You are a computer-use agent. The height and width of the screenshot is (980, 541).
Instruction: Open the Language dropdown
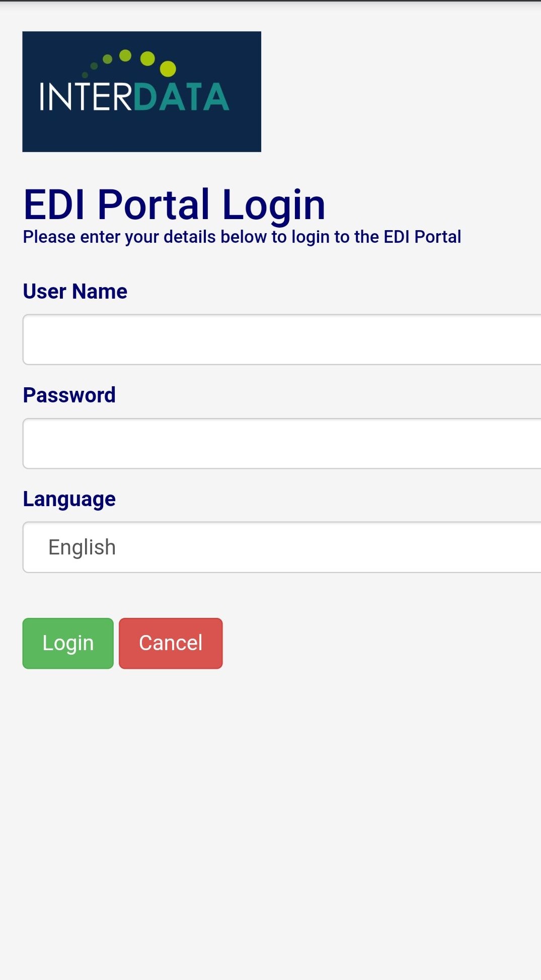click(x=282, y=547)
